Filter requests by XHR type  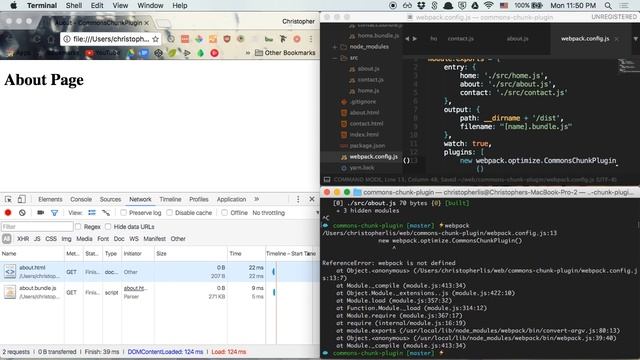(x=23, y=239)
